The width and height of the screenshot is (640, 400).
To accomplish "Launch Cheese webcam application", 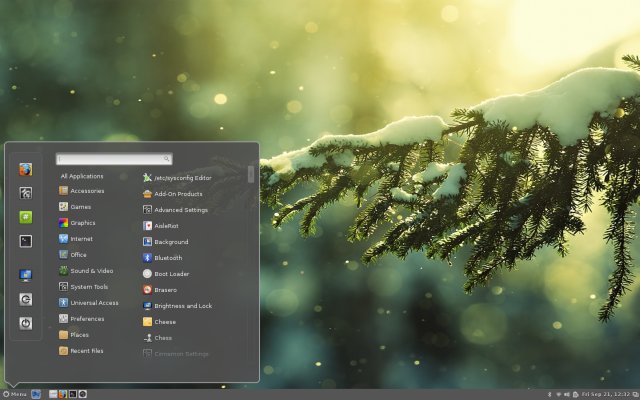I will [x=160, y=322].
